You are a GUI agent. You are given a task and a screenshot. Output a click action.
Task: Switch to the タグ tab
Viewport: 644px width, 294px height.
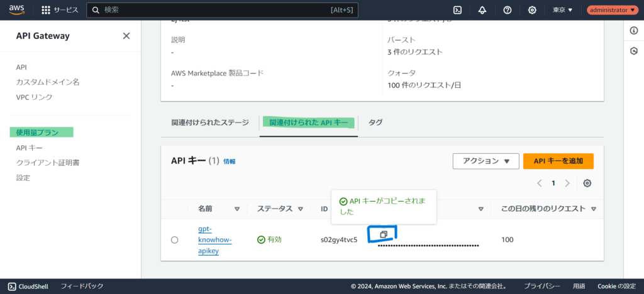[x=375, y=122]
